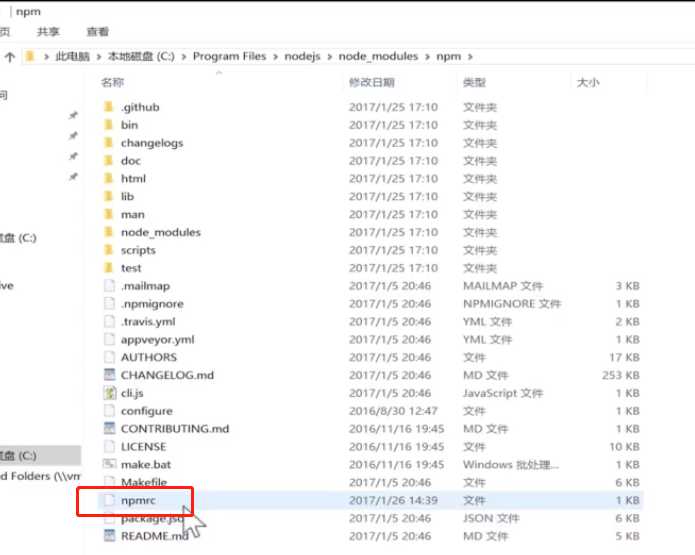Open the bin folder icon

click(x=109, y=125)
